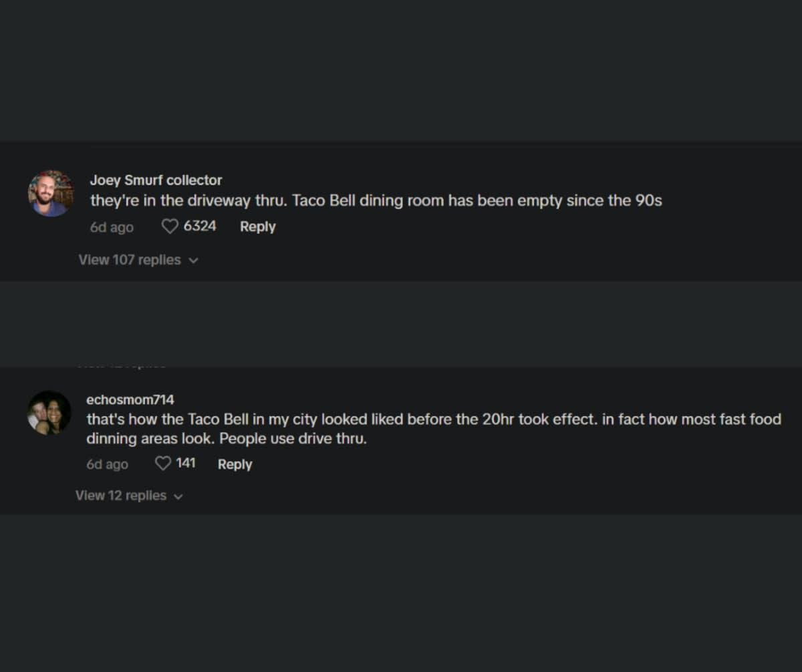The image size is (802, 672).
Task: Click the cut-off replies link above echosmom714
Action: (x=121, y=365)
